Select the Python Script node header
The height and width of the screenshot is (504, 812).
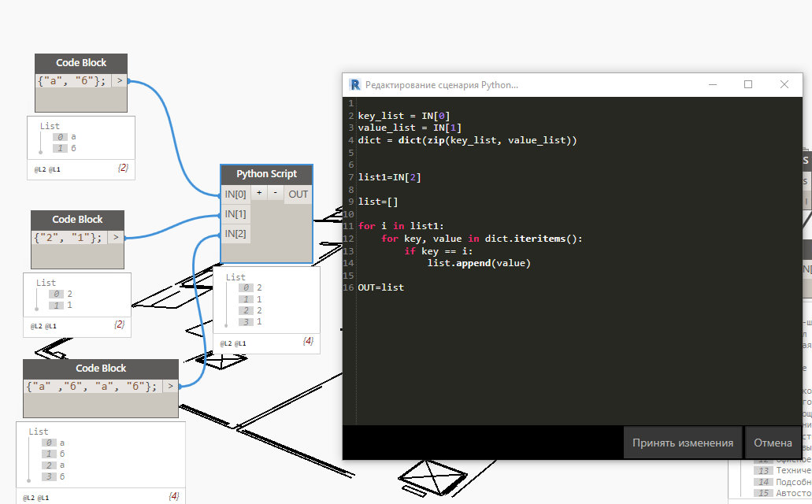click(265, 173)
